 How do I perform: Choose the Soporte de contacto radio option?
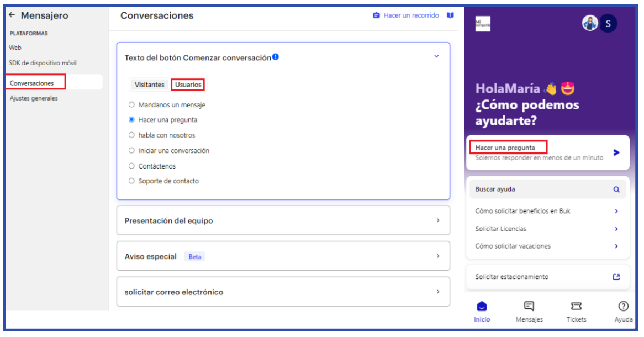coord(131,181)
